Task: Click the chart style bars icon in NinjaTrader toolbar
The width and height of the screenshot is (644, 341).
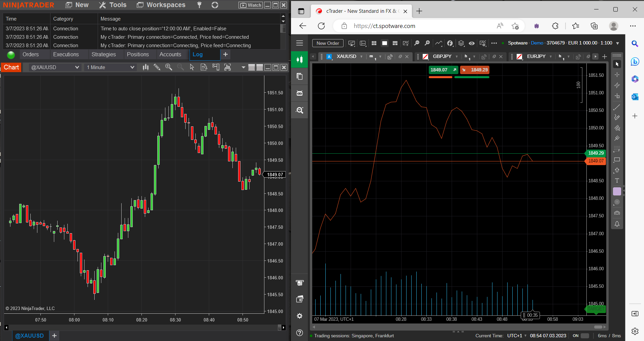Action: 146,67
